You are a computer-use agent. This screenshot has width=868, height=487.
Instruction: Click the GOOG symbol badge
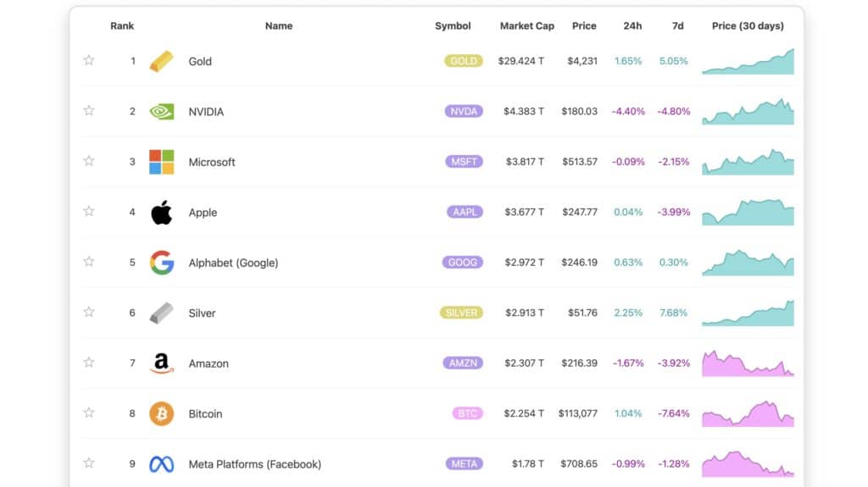(462, 263)
